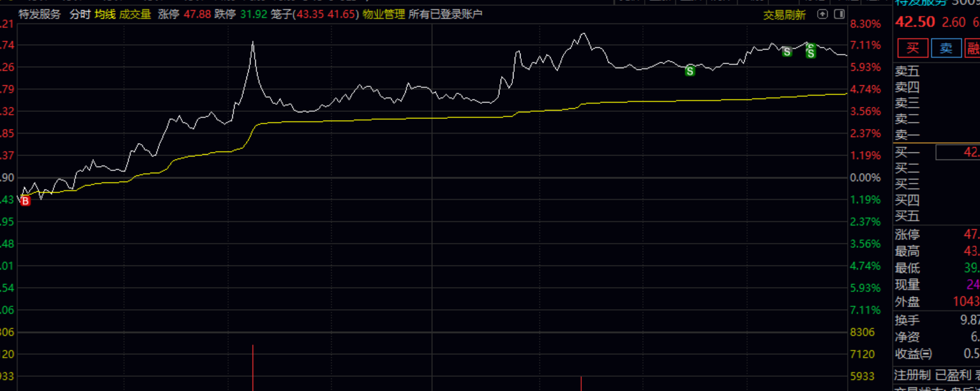Click the 卖二 order book row
Screen dimensions: 980x391
coord(936,119)
